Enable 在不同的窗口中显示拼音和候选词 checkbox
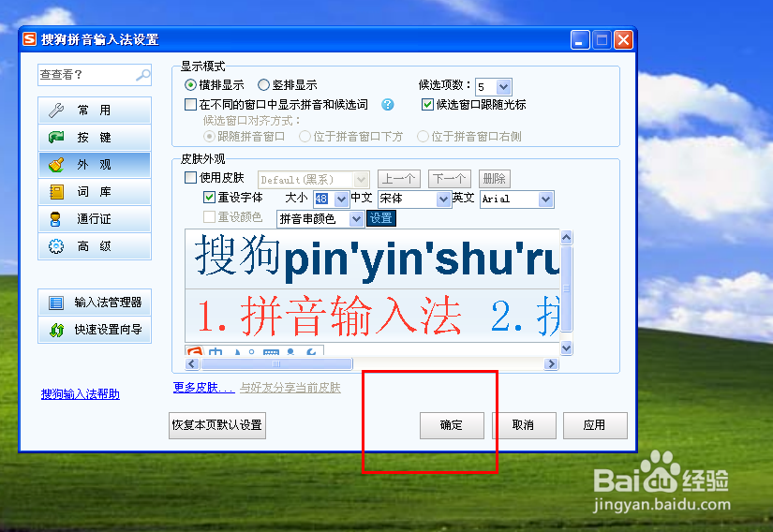This screenshot has width=773, height=532. (190, 104)
